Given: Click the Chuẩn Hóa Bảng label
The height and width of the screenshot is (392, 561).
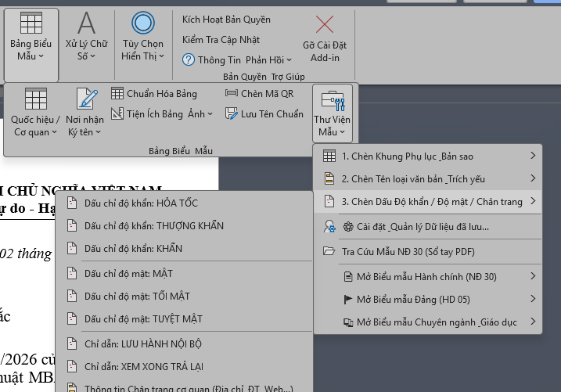Looking at the screenshot, I should [162, 94].
